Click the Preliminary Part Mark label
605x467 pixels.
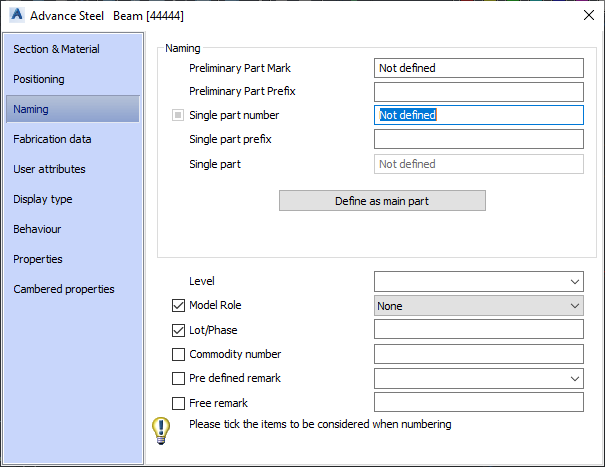point(240,68)
